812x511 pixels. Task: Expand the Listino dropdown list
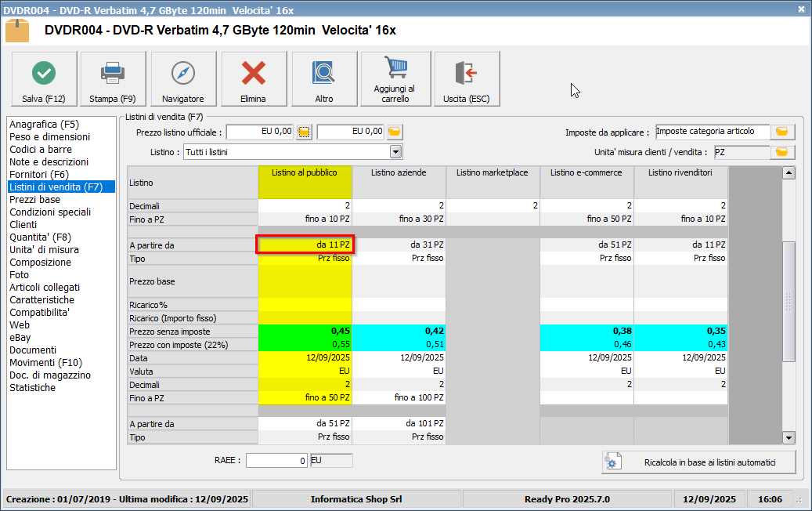pos(395,152)
